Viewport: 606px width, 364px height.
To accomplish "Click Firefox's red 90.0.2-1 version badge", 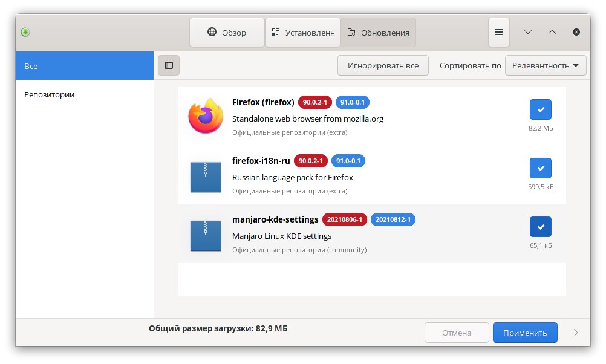I will 315,102.
